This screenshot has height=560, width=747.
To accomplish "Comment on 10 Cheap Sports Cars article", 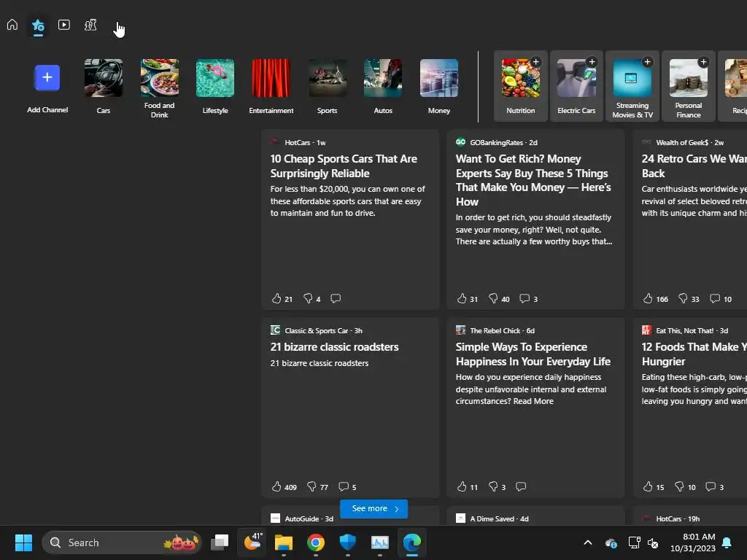I will click(336, 298).
